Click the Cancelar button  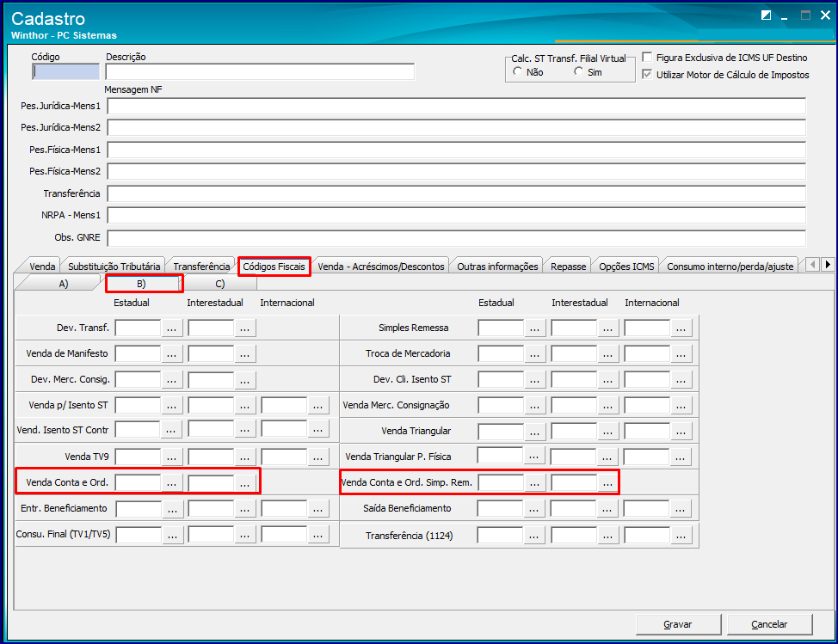tap(769, 624)
